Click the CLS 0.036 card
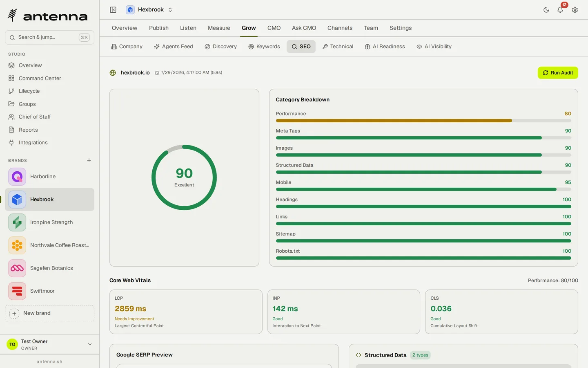Screen dimensions: 588x368 501,312
